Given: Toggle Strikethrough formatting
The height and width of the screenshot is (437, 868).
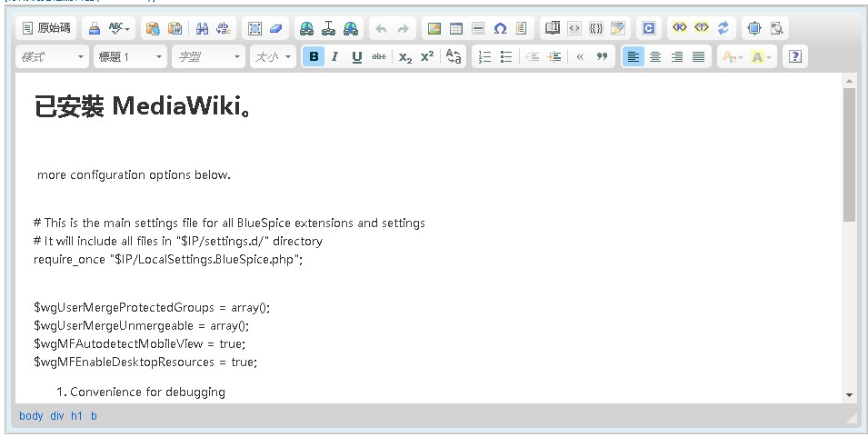Looking at the screenshot, I should tap(379, 56).
